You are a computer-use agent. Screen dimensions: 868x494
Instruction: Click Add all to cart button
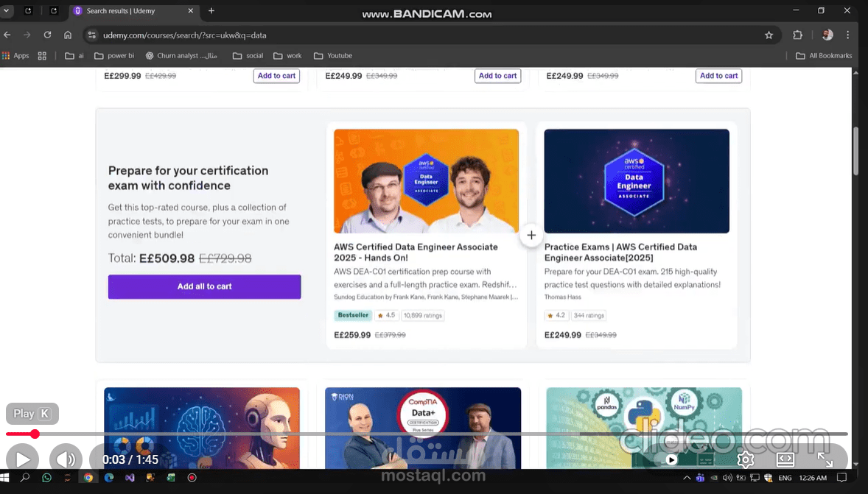tap(204, 286)
